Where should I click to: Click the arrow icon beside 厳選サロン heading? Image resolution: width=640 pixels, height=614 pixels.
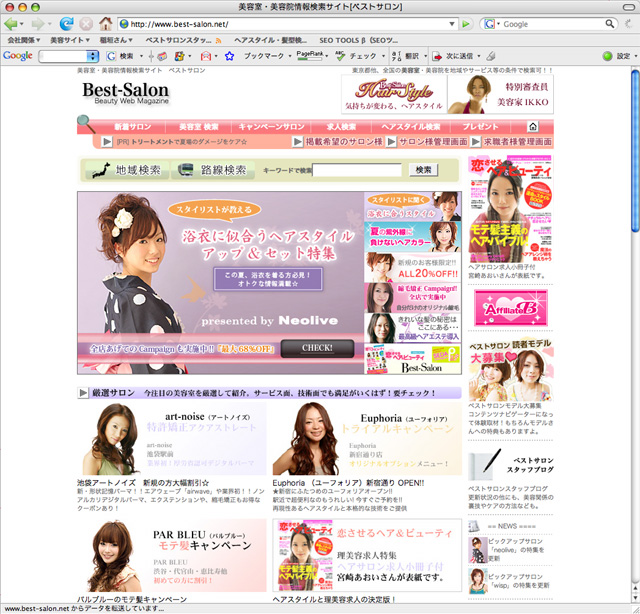point(83,393)
